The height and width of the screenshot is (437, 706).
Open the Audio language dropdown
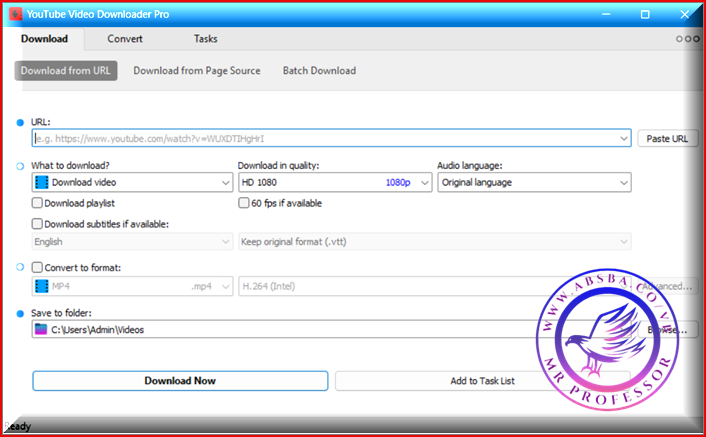(534, 182)
